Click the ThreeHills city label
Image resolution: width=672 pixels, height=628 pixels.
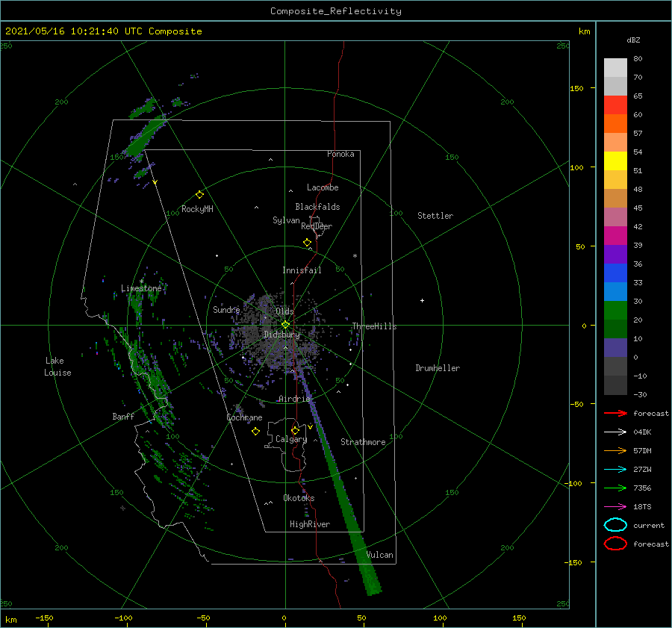coord(374,326)
